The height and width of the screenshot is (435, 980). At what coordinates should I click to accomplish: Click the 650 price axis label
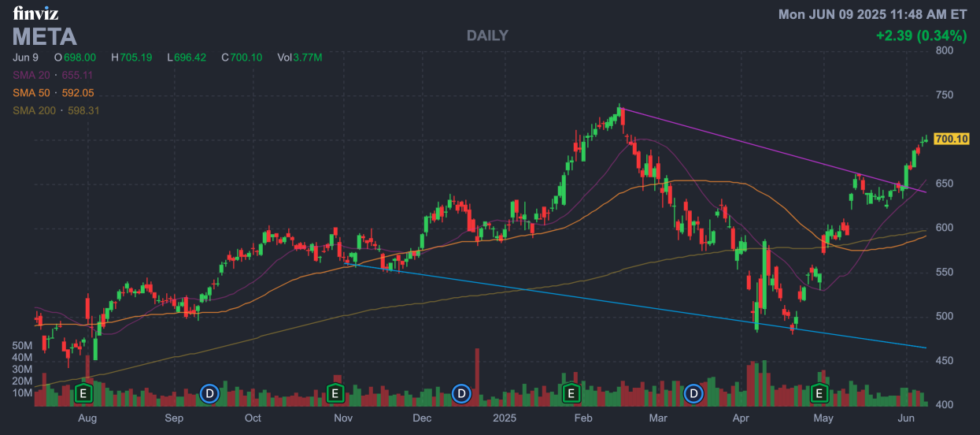[944, 184]
